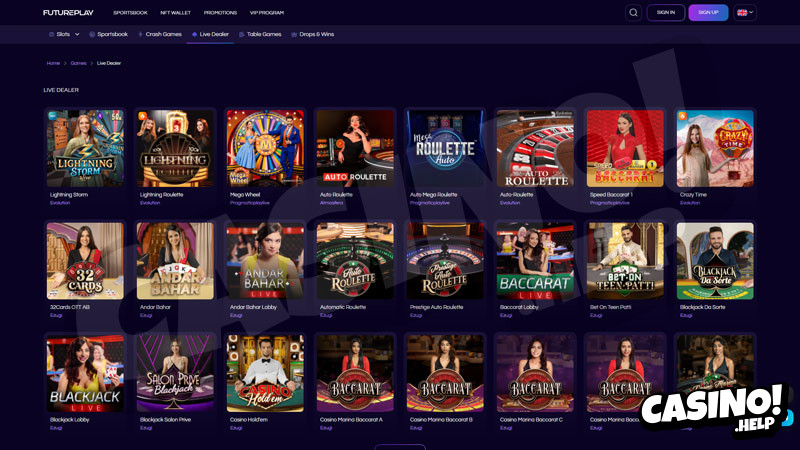Open the Atmosfera Auto Roulette thumbnail
800x450 pixels.
click(355, 148)
